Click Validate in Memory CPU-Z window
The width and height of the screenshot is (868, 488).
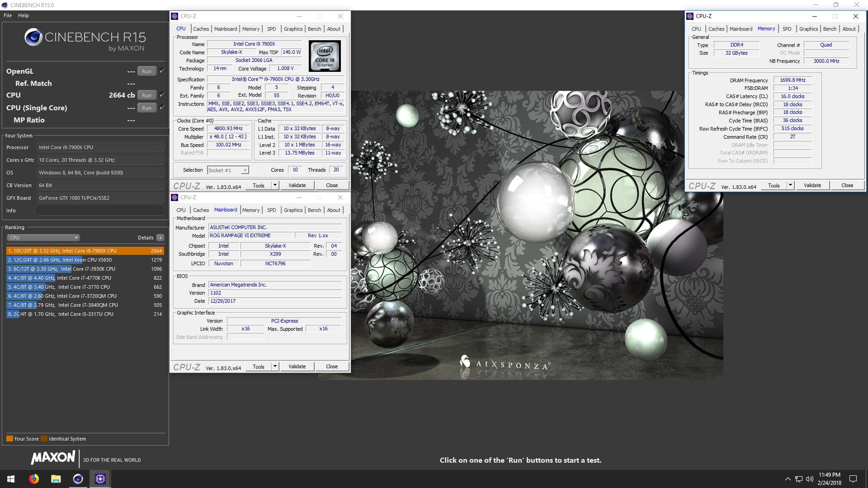click(x=812, y=185)
